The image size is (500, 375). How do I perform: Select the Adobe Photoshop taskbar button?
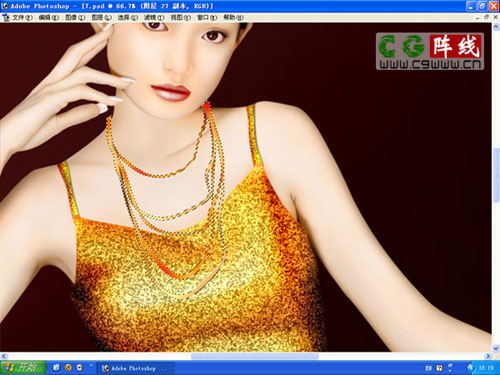[x=136, y=368]
